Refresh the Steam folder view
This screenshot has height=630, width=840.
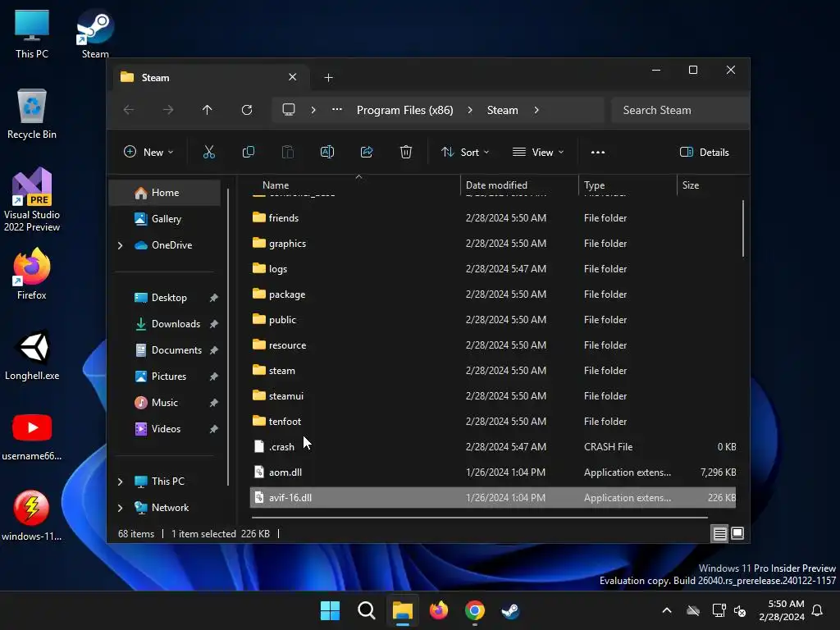point(247,110)
